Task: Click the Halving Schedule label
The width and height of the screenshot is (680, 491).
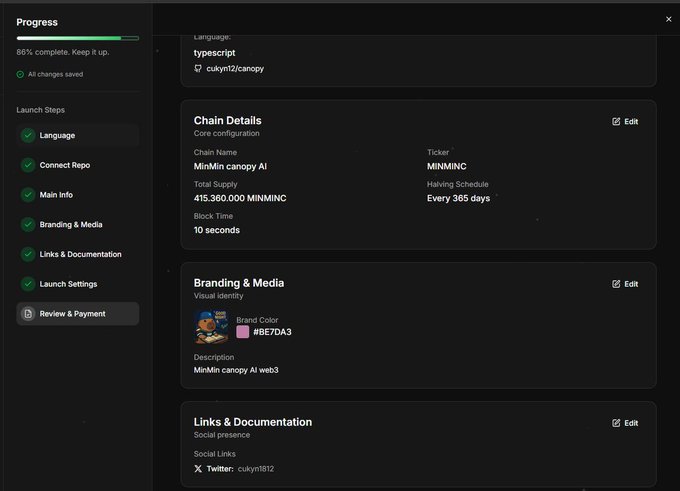Action: coord(458,184)
